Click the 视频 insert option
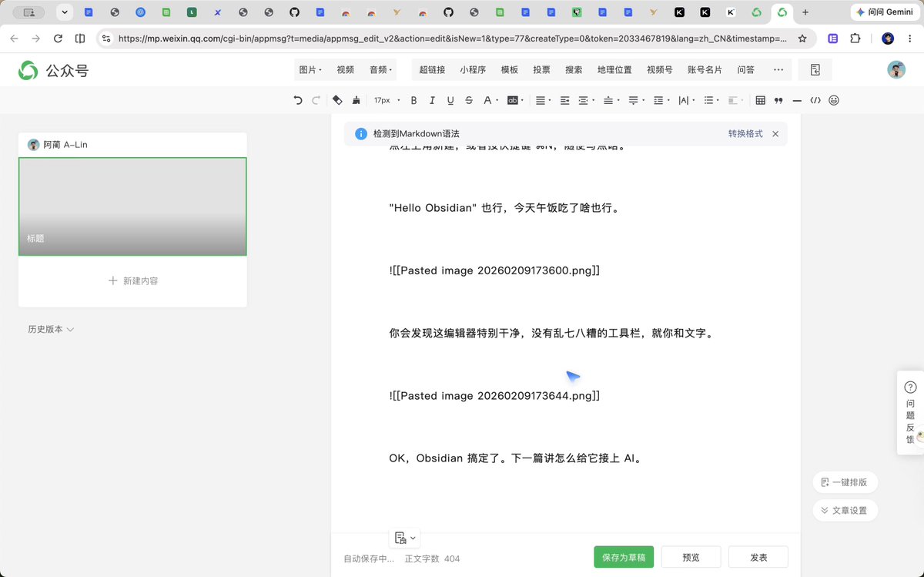The height and width of the screenshot is (577, 924). tap(345, 69)
